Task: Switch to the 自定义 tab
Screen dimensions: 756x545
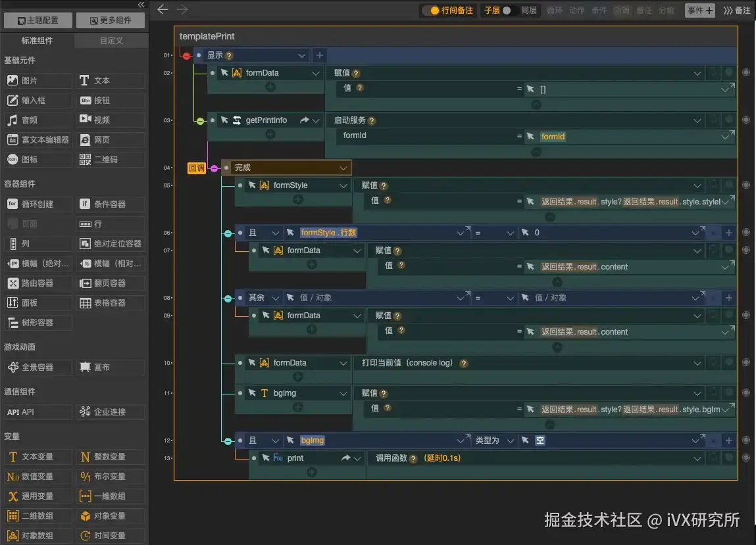Action: point(111,41)
